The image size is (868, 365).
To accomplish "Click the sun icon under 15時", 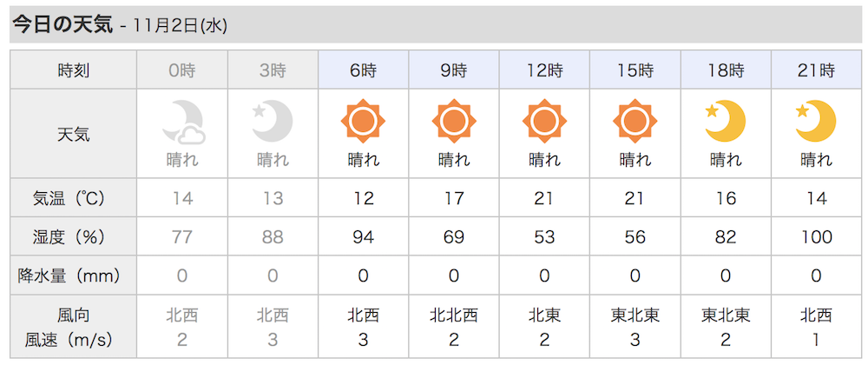I will point(635,121).
